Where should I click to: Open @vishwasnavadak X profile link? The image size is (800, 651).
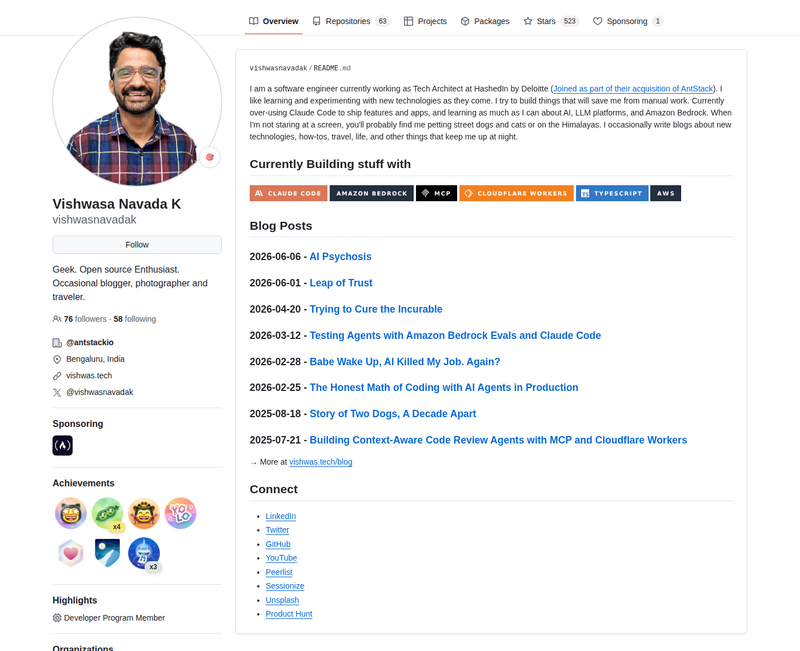pyautogui.click(x=99, y=392)
